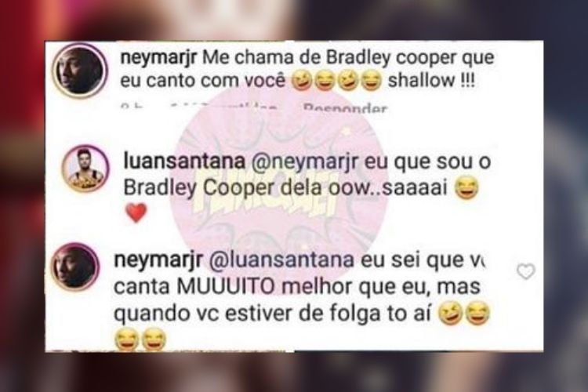The width and height of the screenshot is (588, 392).
Task: Follow the @neymarjr mention in luansantana's comment
Action: [x=304, y=162]
